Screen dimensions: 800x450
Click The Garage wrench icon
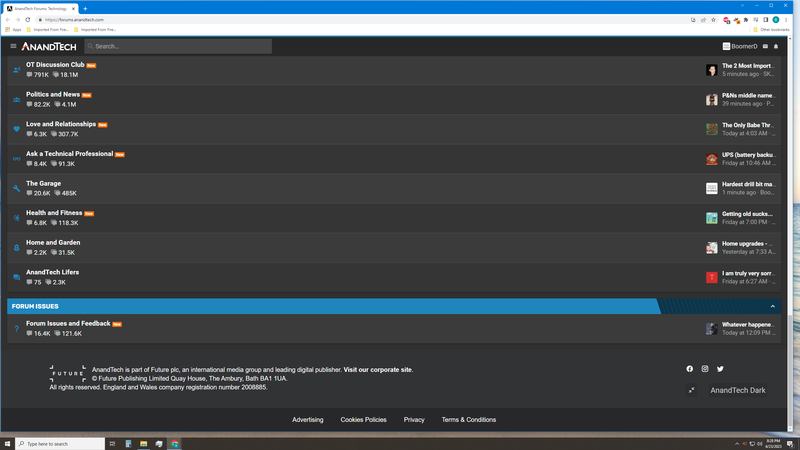click(x=16, y=188)
